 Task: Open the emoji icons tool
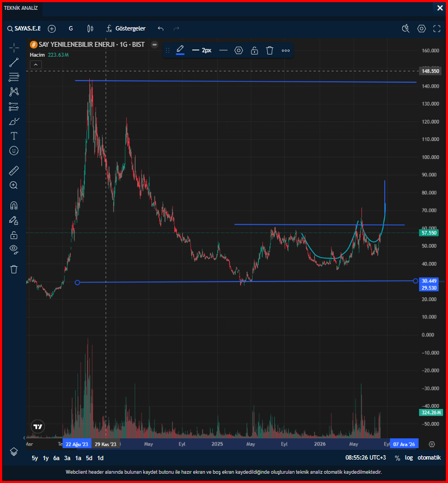[x=14, y=151]
